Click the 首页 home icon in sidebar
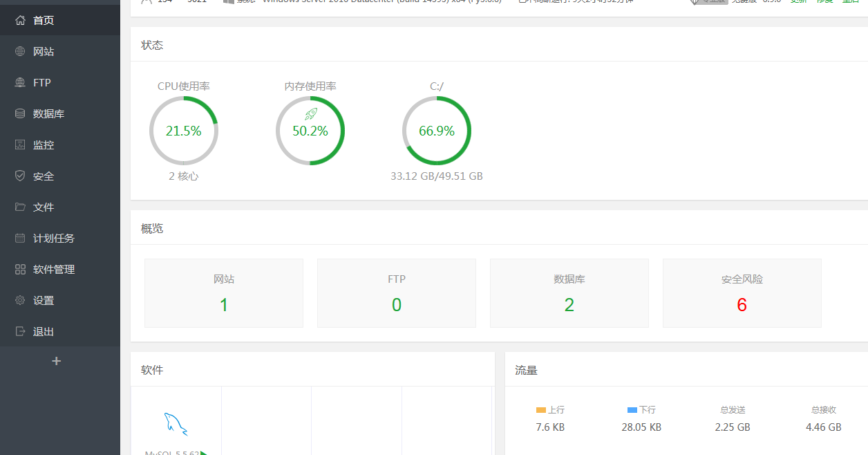 pos(20,20)
